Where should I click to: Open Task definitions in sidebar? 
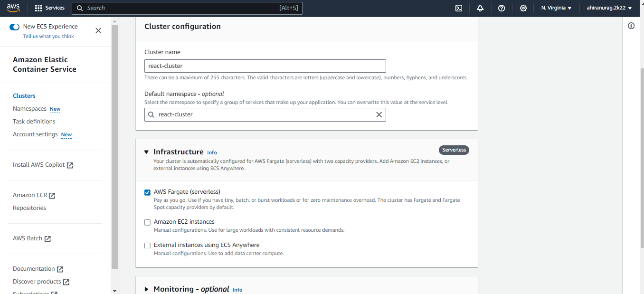(34, 122)
